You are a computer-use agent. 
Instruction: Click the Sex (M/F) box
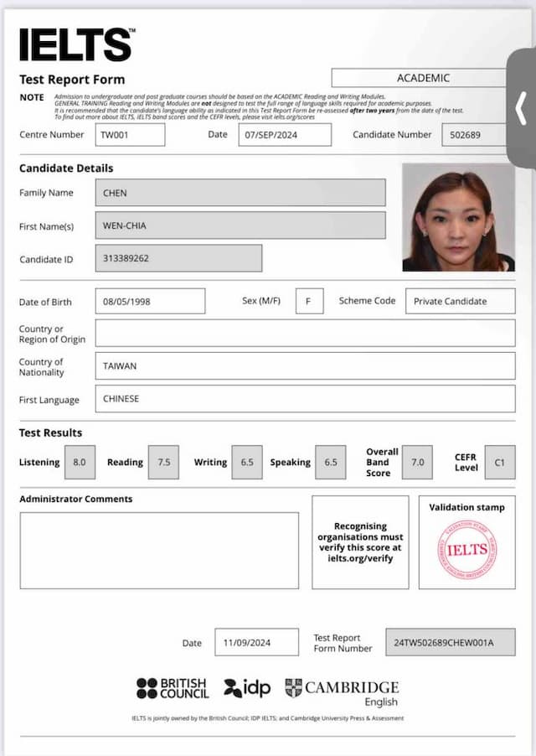(309, 301)
